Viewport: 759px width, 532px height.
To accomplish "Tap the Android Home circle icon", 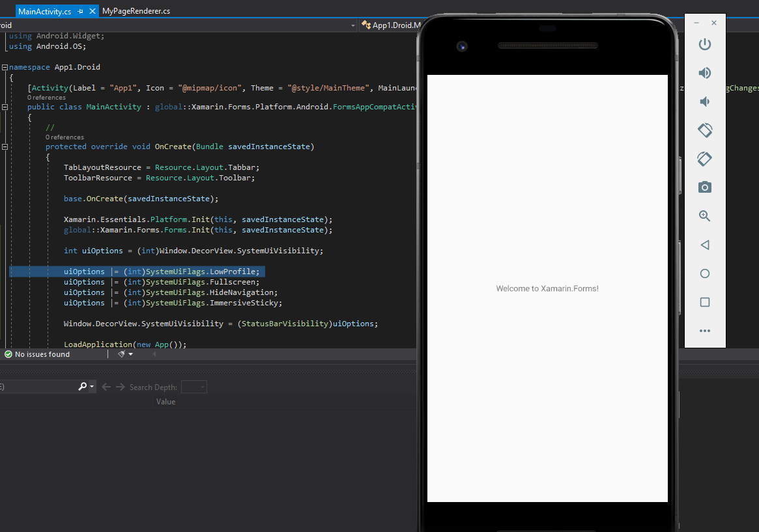I will [x=704, y=273].
